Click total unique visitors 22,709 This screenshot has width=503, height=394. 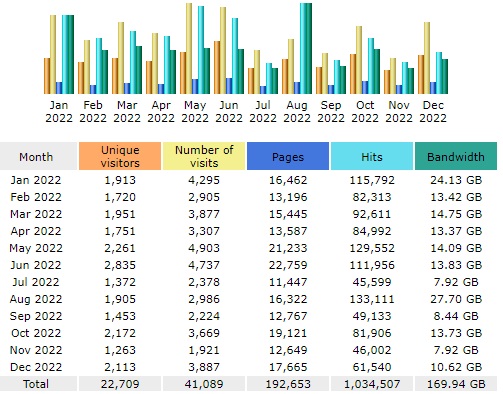(120, 384)
